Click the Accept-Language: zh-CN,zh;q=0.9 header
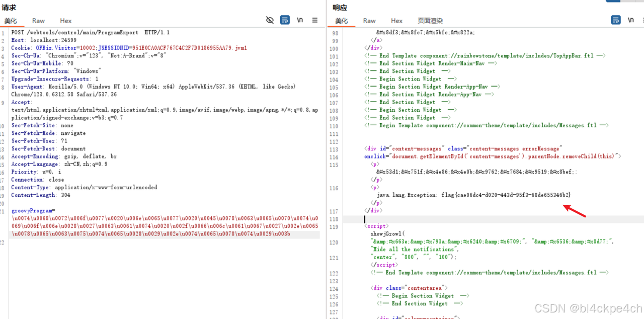This screenshot has width=644, height=319. (59, 164)
